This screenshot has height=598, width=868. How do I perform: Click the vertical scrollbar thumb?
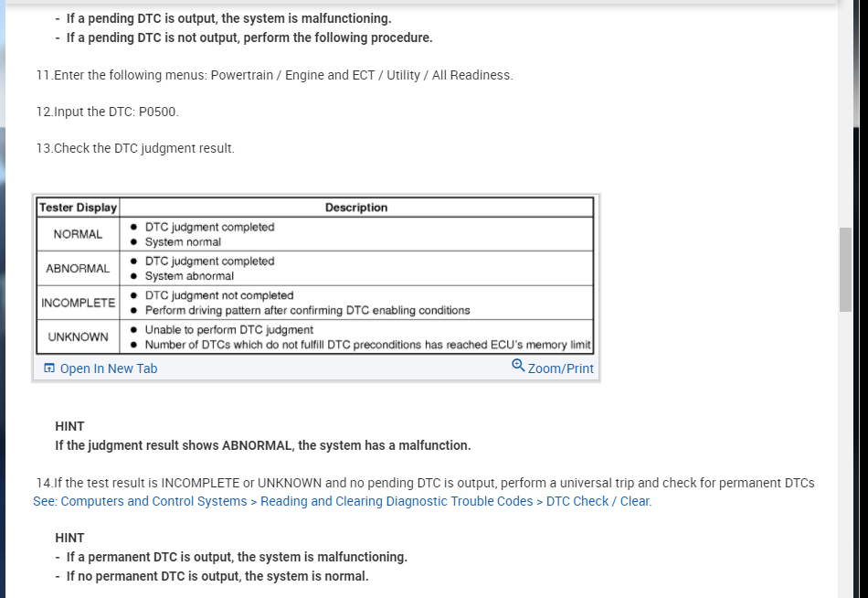[845, 270]
